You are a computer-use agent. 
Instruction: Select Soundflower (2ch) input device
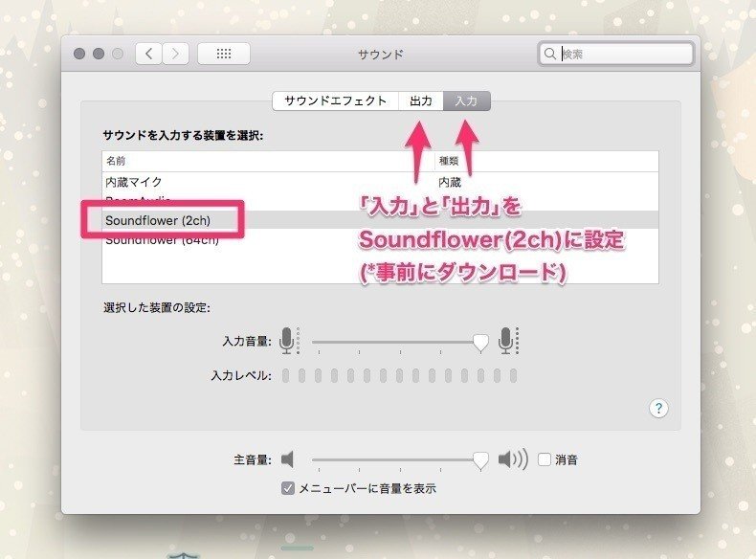coord(380,220)
